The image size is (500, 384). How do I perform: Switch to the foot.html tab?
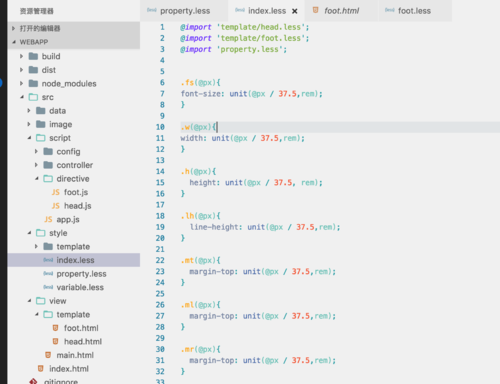[341, 11]
